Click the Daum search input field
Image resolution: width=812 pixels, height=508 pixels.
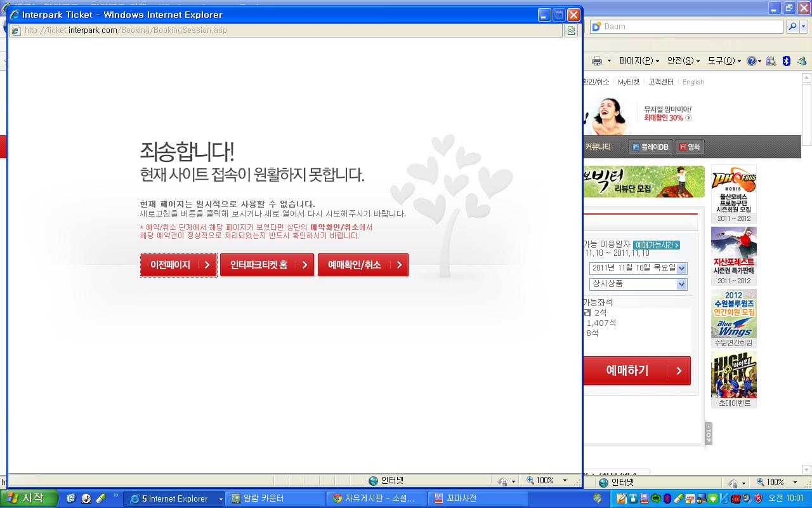pos(691,27)
